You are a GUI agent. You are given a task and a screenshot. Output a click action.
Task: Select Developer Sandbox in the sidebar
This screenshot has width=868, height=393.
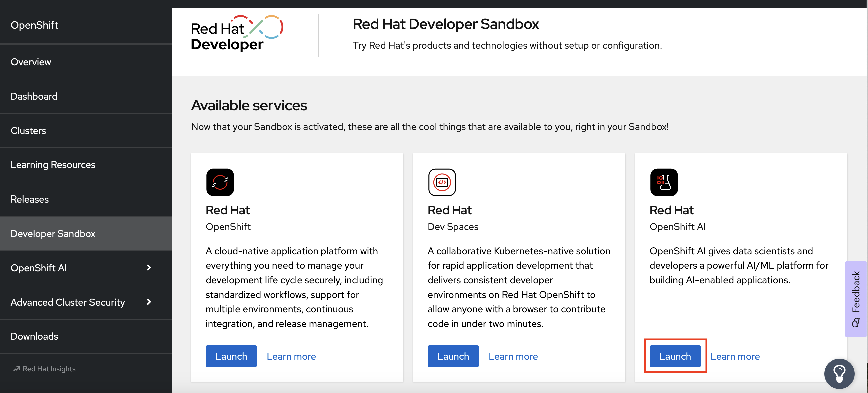point(86,234)
